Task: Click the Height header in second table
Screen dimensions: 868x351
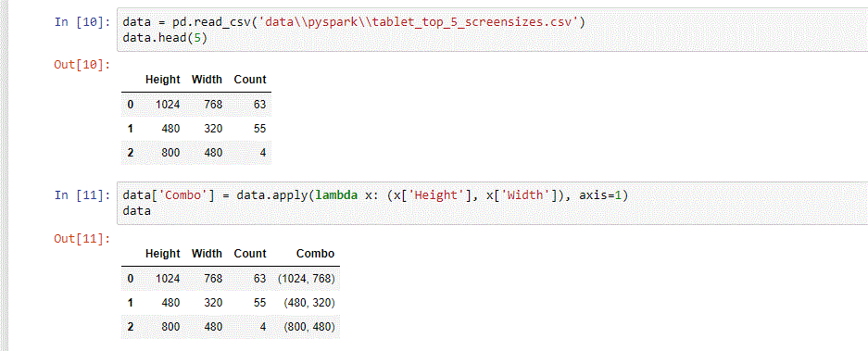Action: pos(163,254)
